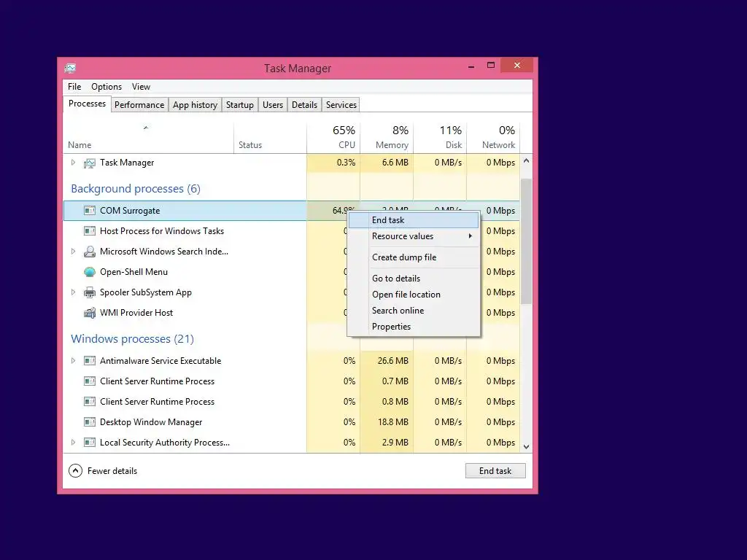Click the Task Manager title bar icon
The height and width of the screenshot is (560, 747).
point(70,68)
